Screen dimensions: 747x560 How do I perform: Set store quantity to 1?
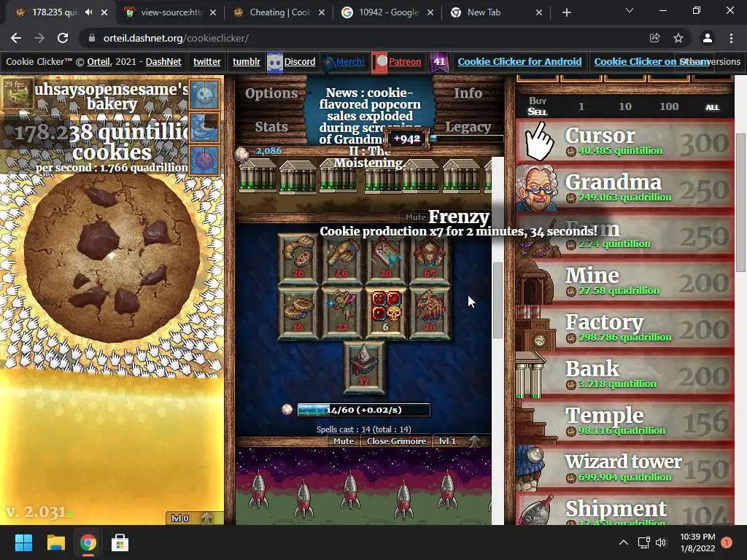pos(581,106)
